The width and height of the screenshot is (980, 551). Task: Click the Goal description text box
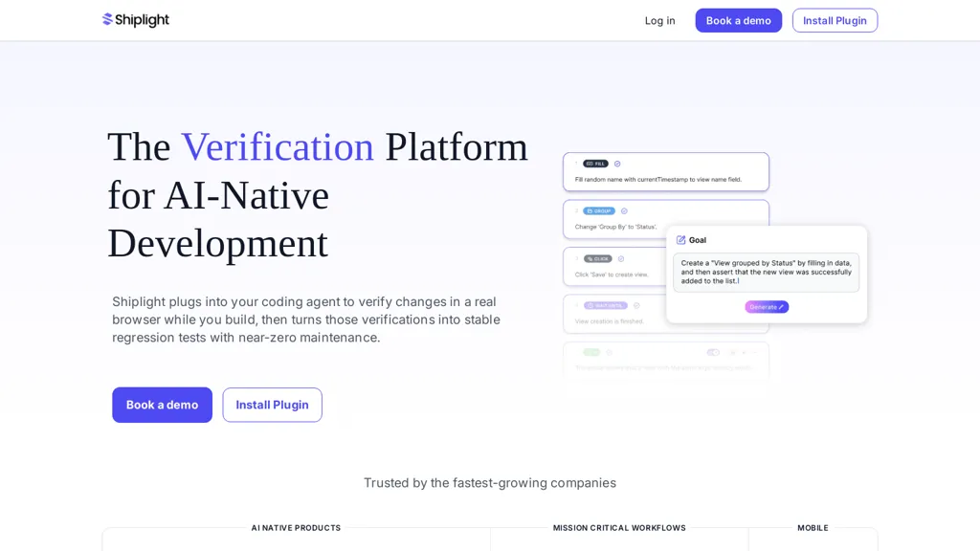point(766,273)
